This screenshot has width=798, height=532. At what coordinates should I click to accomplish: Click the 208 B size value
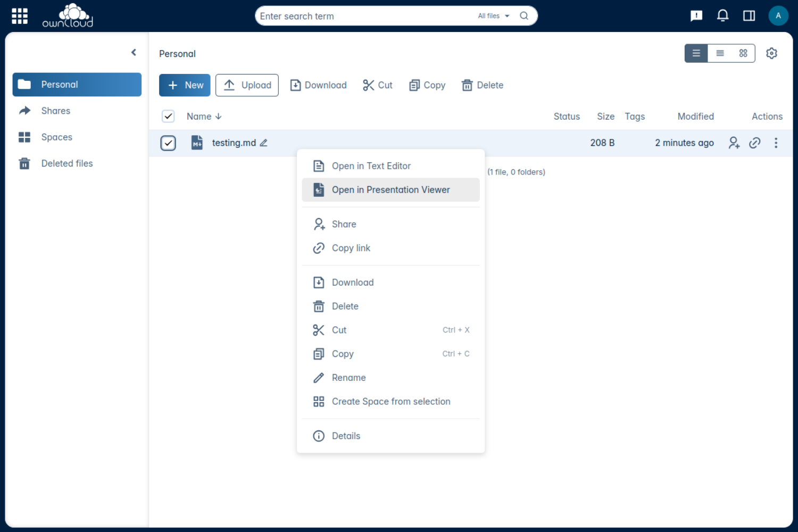(x=602, y=143)
